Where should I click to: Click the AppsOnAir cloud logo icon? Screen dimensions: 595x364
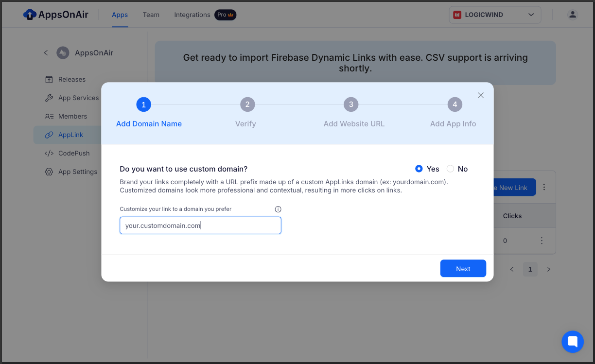[30, 15]
